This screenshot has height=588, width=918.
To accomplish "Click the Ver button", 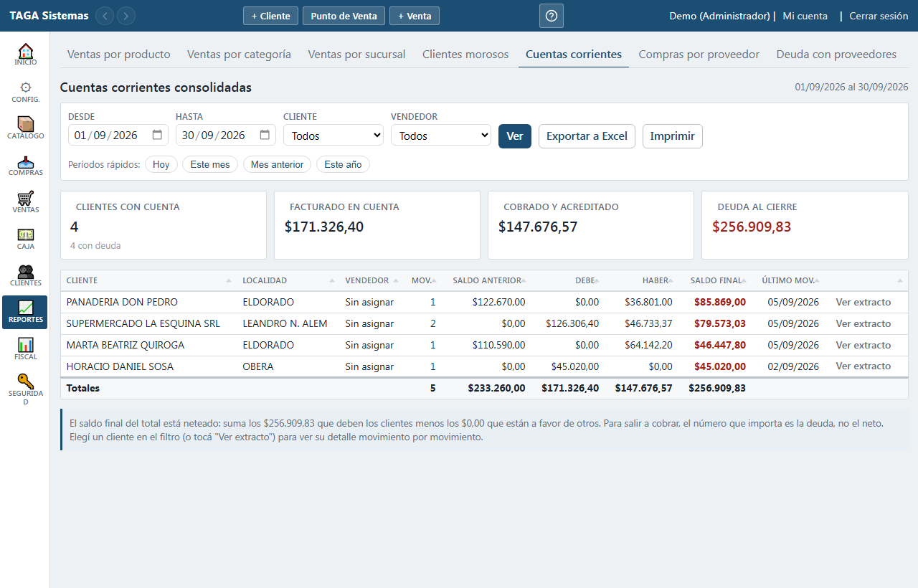I will coord(515,136).
